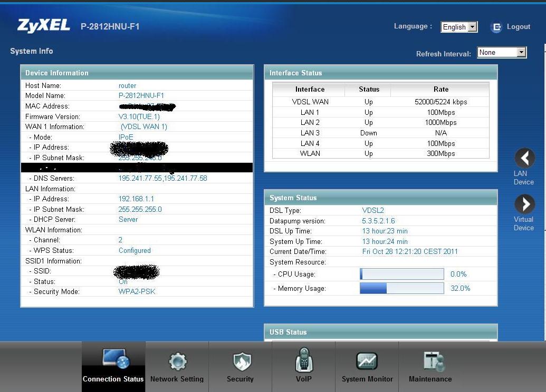The image size is (546, 392).
Task: Click the Device Information panel header
Action: coord(137,73)
